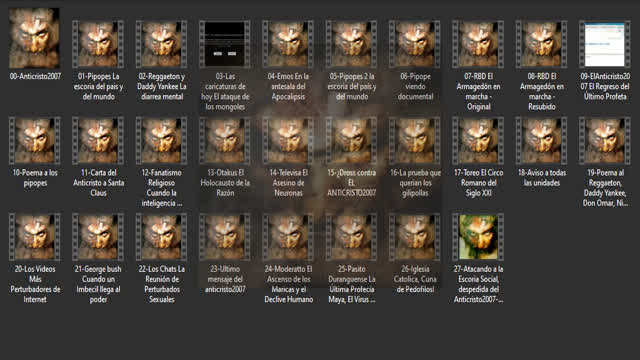Viewport: 640px width, 360px height.
Task: Click file name 11-Carta del Anticristo a Santa Claus
Action: point(98,182)
